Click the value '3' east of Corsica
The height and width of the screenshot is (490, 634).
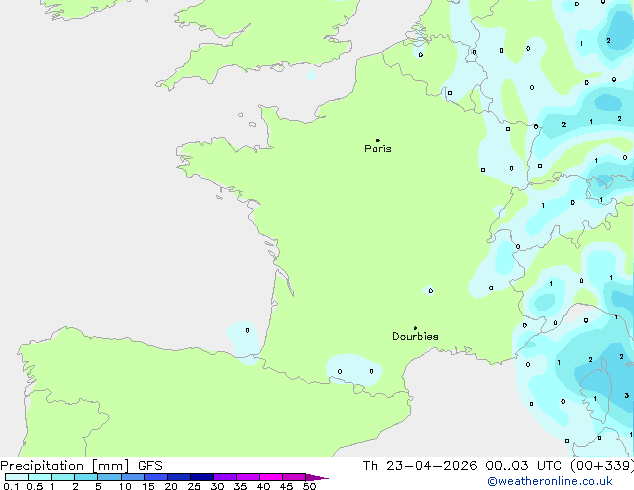pyautogui.click(x=626, y=395)
